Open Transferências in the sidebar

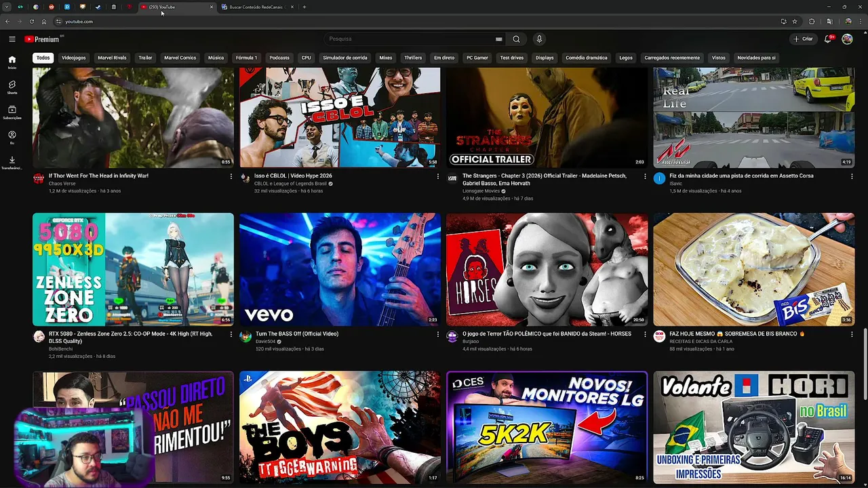tap(12, 163)
